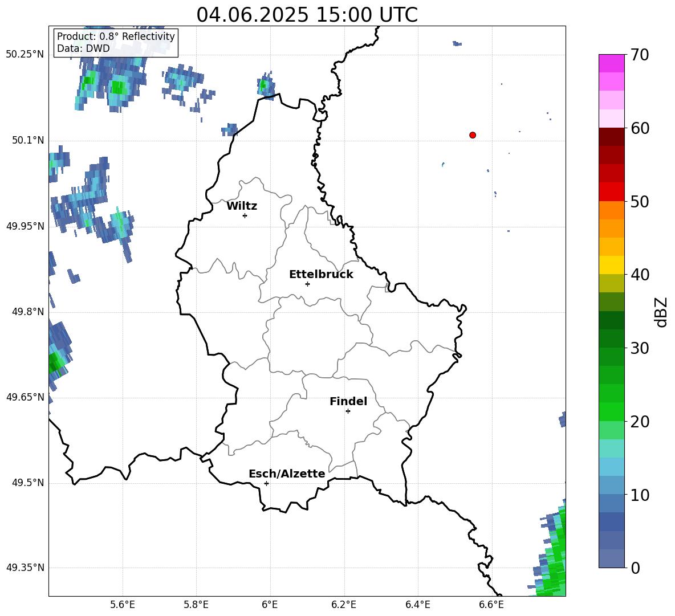
Task: Click the 6.2°E longitude label
Action: 344,605
